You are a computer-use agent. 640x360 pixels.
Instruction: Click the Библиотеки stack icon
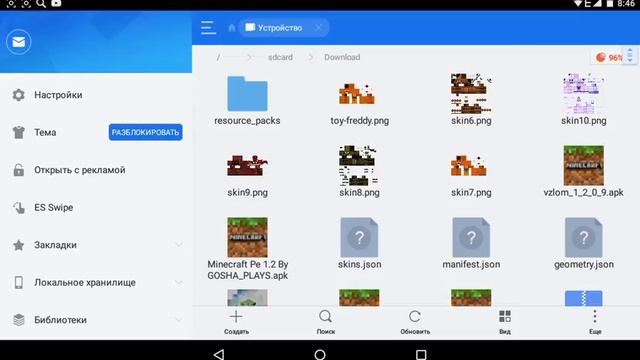pyautogui.click(x=18, y=320)
